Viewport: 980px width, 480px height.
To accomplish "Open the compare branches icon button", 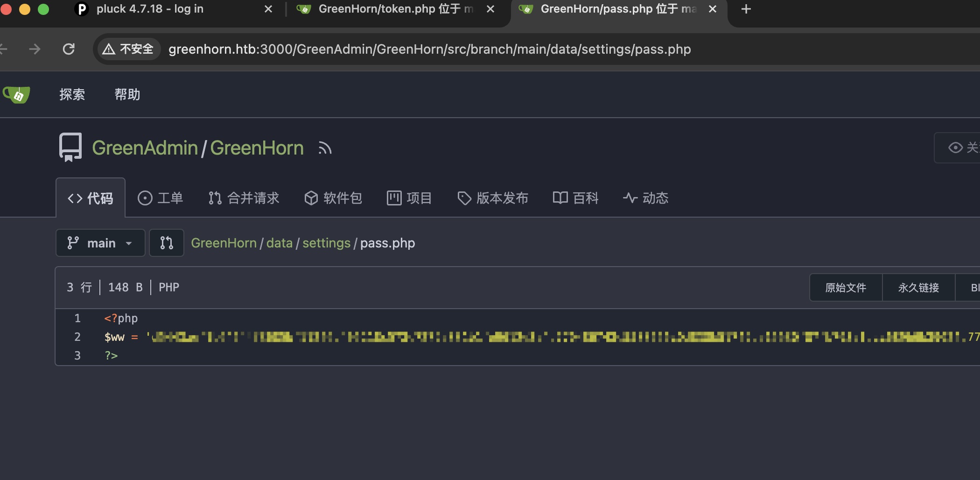I will (167, 243).
